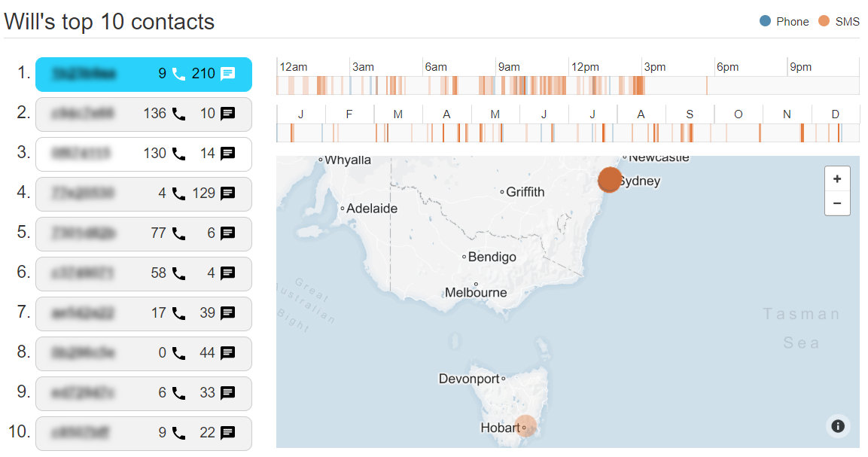This screenshot has width=868, height=457.
Task: Click the SMS icon next to 129 messages
Action: 227,193
